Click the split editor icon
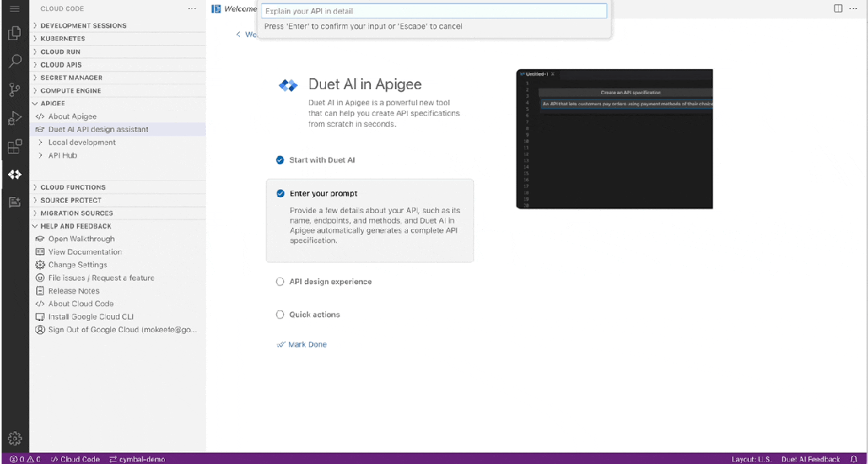This screenshot has width=868, height=464. 838,8
